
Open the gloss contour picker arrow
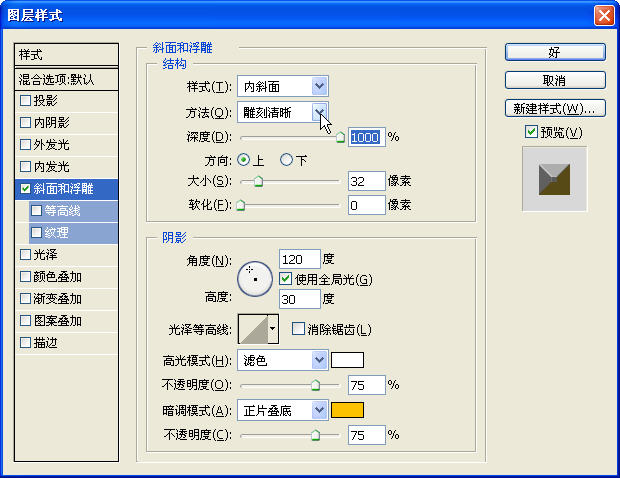tap(273, 329)
